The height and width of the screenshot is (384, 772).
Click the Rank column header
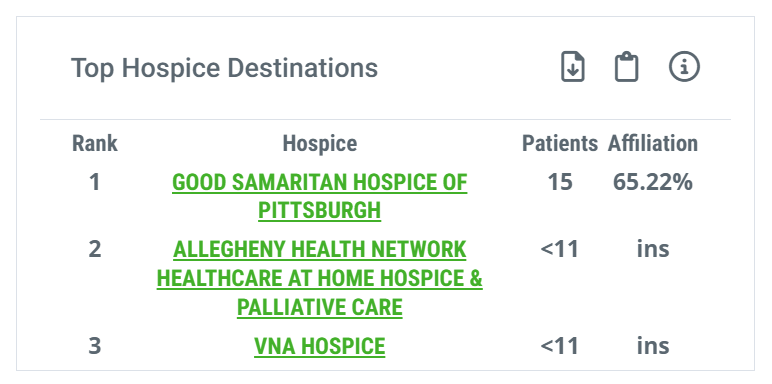pos(95,144)
